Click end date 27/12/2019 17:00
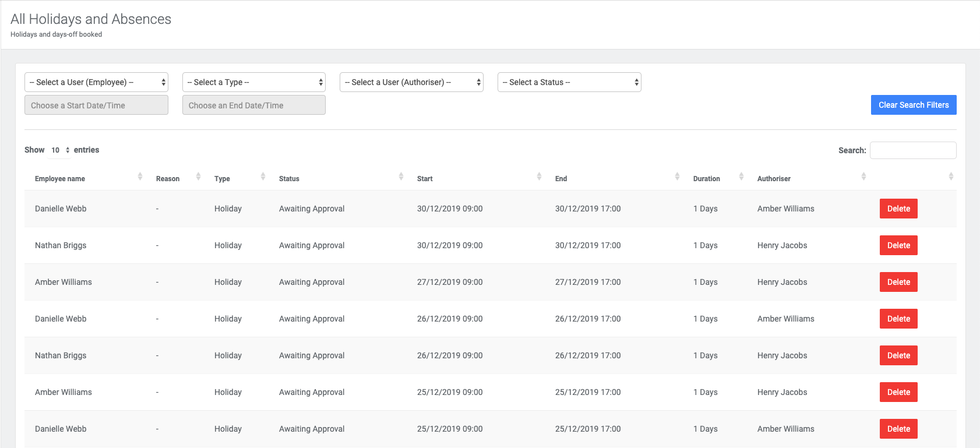980x448 pixels. tap(588, 282)
